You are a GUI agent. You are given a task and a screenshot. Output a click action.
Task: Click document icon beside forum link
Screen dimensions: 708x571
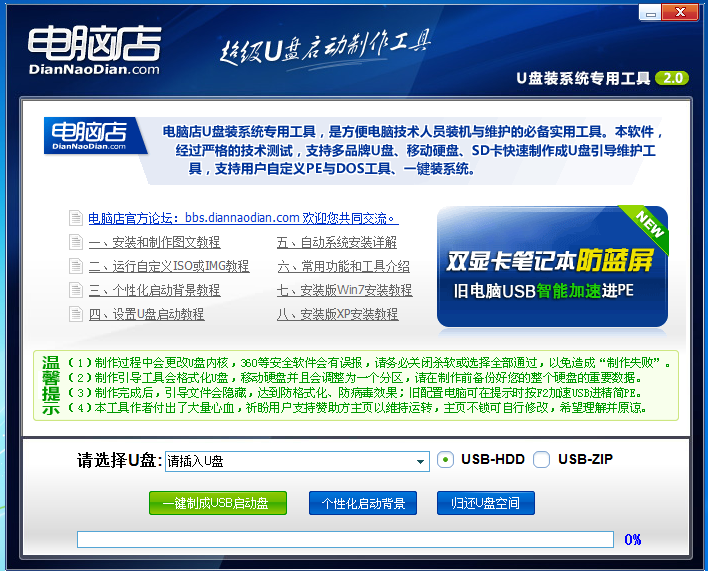[76, 218]
